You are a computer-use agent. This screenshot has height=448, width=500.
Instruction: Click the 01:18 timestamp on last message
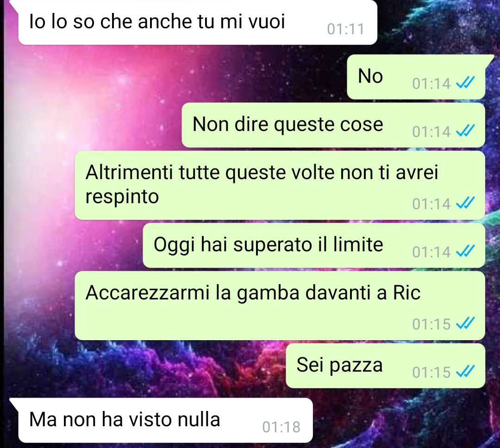pyautogui.click(x=281, y=427)
